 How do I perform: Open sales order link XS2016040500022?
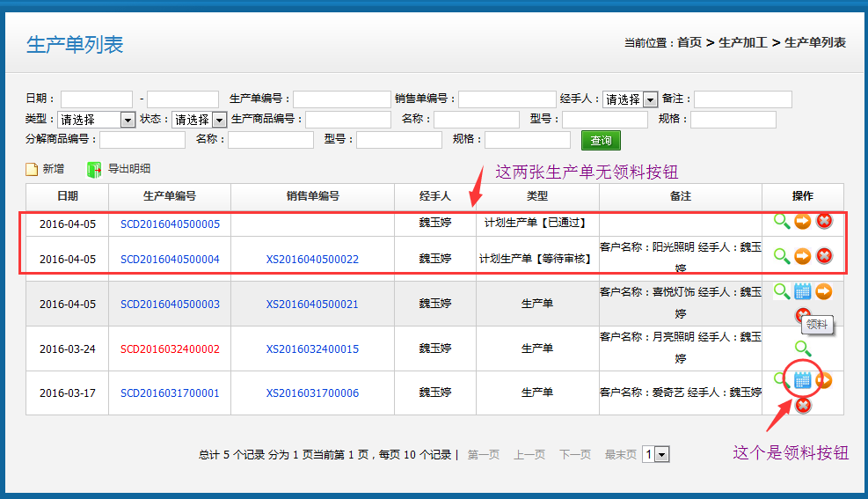[312, 260]
